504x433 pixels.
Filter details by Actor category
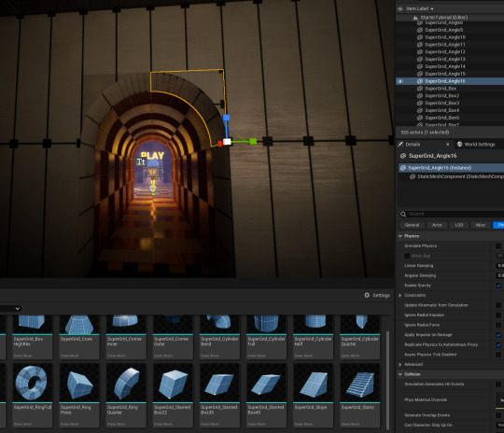point(437,225)
